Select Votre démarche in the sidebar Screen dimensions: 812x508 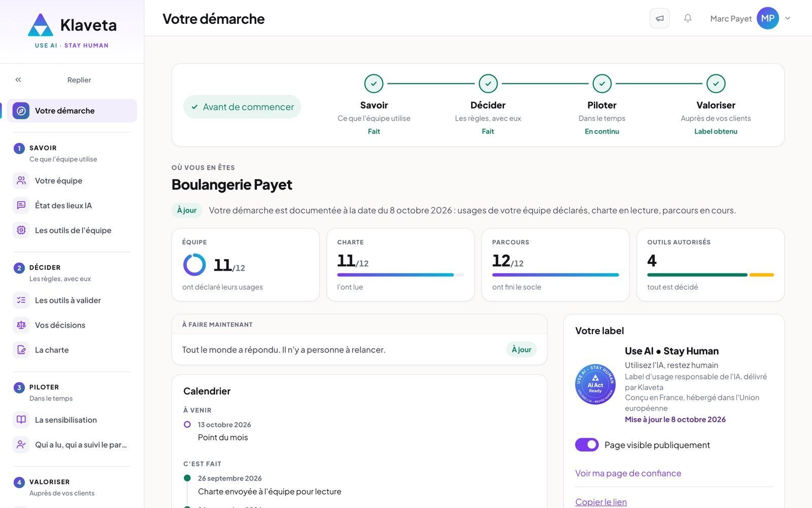click(x=72, y=111)
